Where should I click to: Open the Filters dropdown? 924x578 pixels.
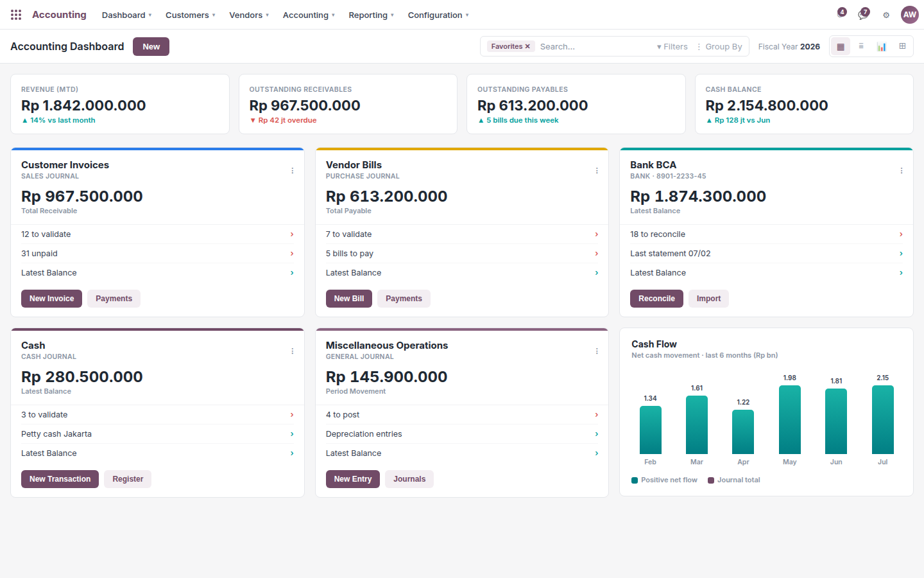tap(672, 46)
